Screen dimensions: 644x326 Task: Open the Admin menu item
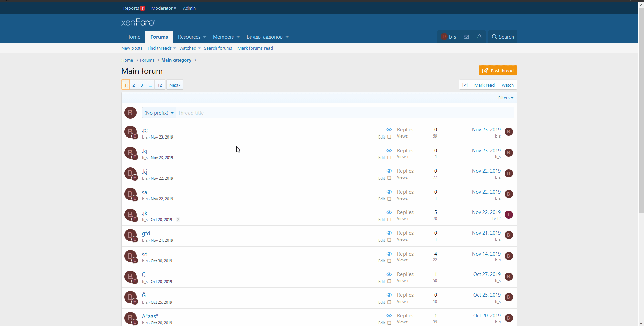[x=189, y=8]
